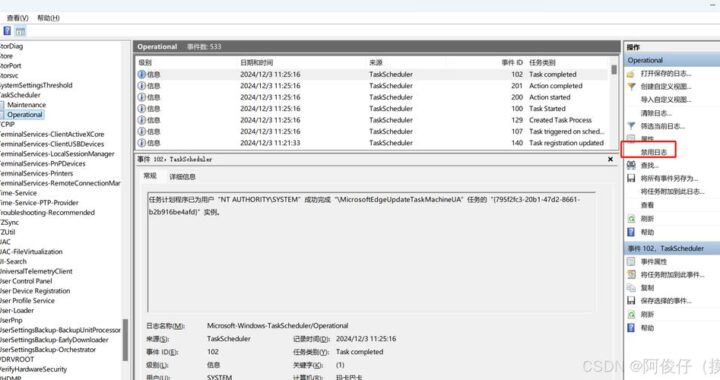Click Disable log (禁用日志) action
Viewport: 720px width, 380px height.
[x=654, y=152]
